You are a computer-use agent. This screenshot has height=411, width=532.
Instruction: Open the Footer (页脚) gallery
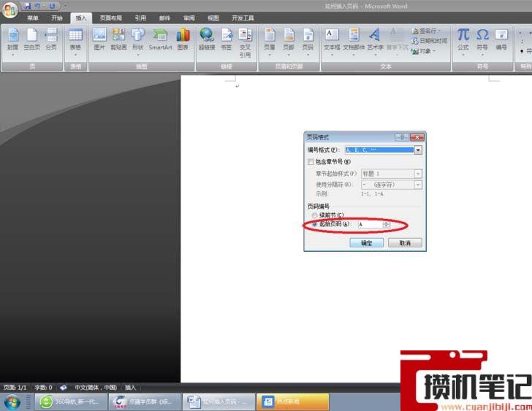tap(289, 42)
